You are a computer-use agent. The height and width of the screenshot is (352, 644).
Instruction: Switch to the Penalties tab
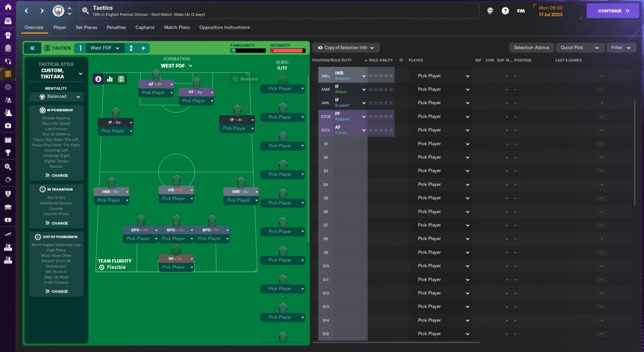coord(116,27)
